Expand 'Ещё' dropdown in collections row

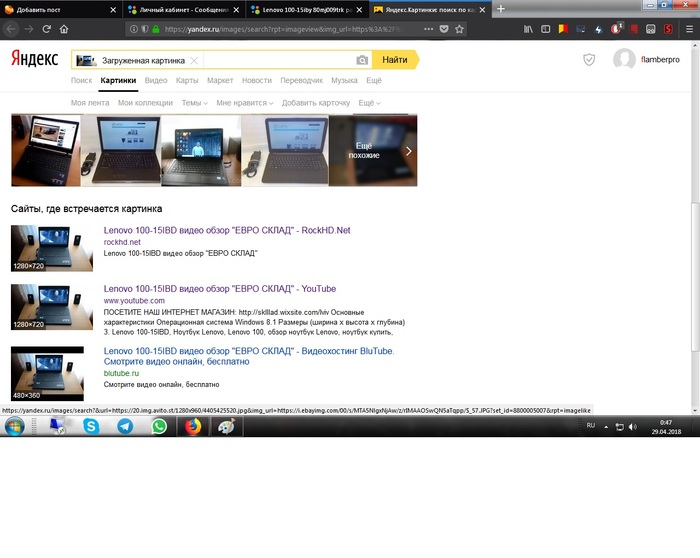tap(370, 103)
